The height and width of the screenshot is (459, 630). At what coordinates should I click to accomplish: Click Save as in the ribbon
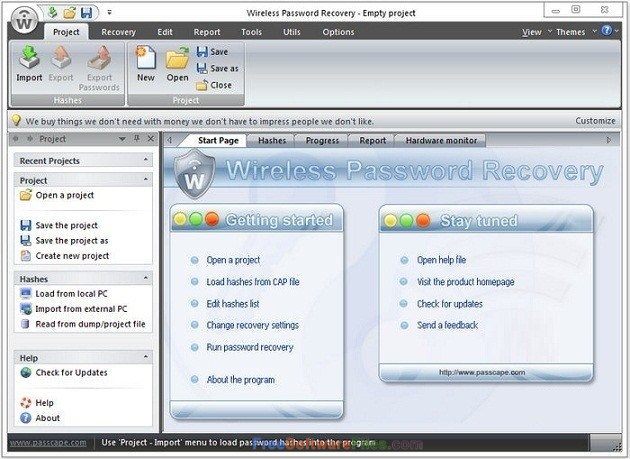tap(217, 68)
